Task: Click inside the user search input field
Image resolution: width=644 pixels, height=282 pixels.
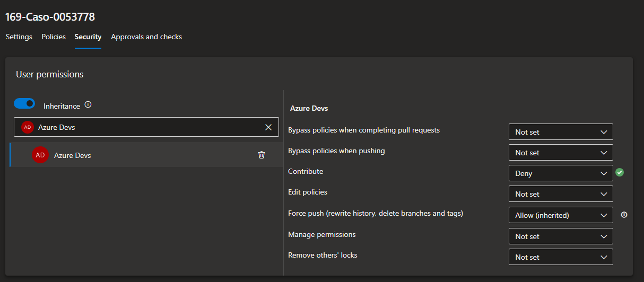Action: pyautogui.click(x=159, y=127)
